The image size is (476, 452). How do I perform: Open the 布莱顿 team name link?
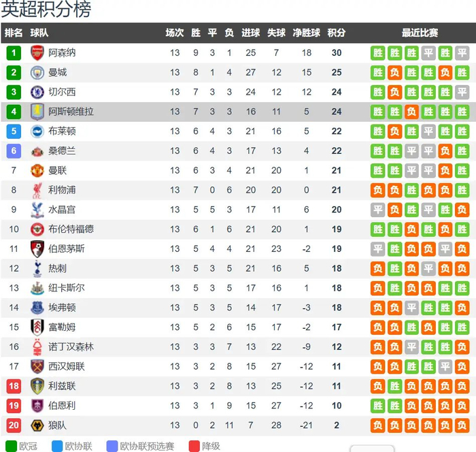(62, 131)
